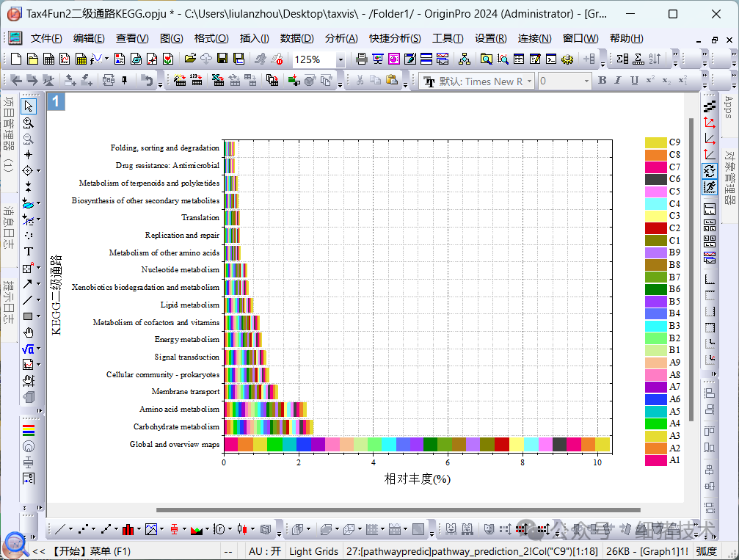Click the Paste clipboard icon

(x=391, y=81)
